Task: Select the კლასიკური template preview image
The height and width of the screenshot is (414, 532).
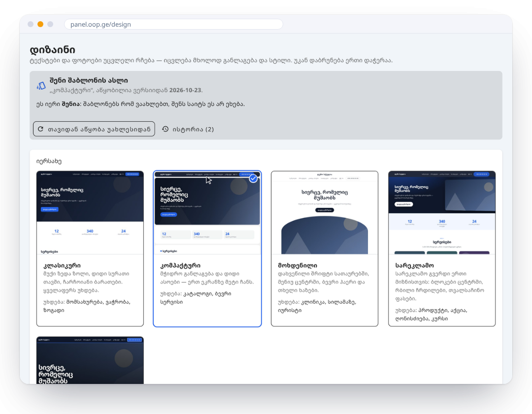Action: 90,213
